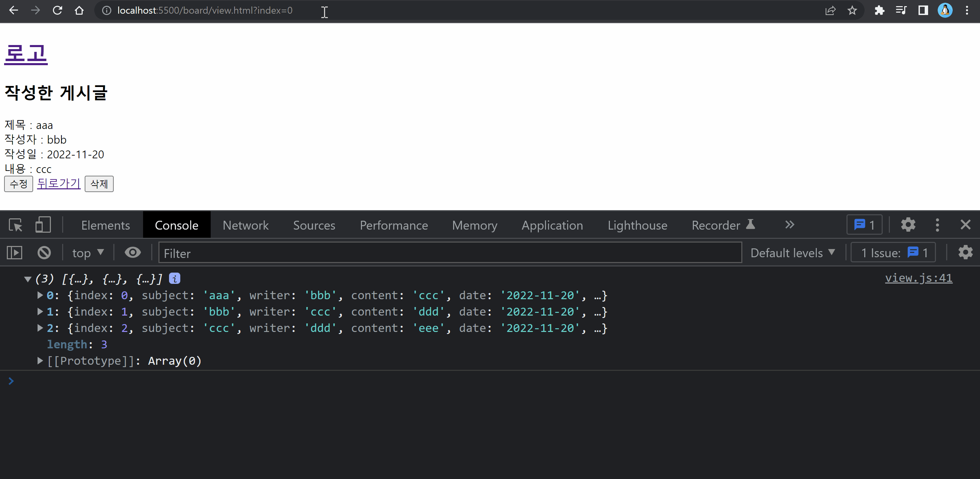Click the 삭제 delete button
This screenshot has width=980, height=479.
coord(99,184)
